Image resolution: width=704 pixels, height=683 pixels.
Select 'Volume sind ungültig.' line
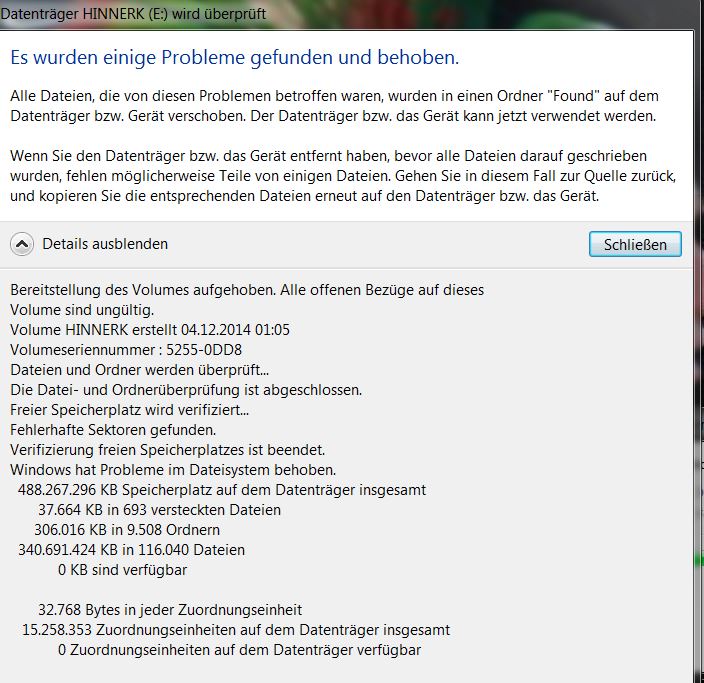[x=82, y=310]
